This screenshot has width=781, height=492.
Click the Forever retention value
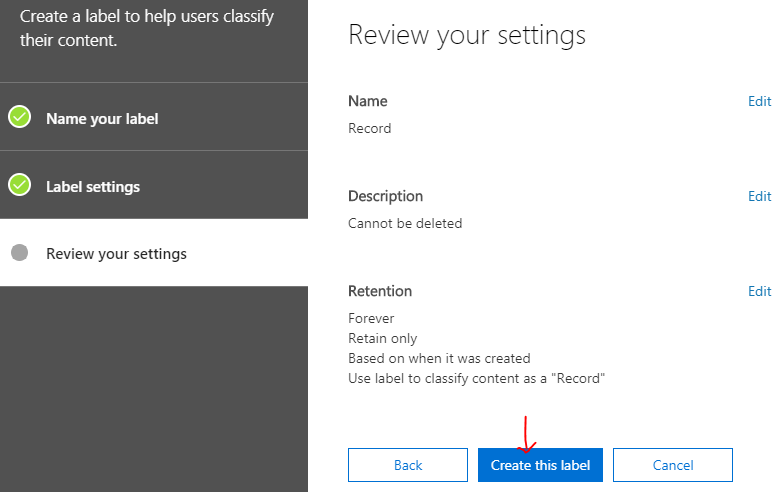click(x=371, y=318)
